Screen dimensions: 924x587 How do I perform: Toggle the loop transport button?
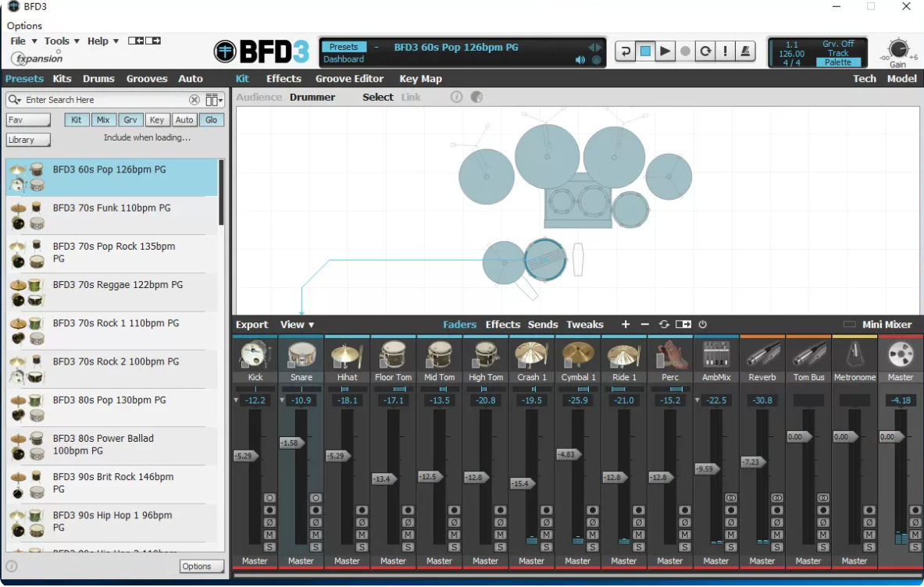click(705, 52)
